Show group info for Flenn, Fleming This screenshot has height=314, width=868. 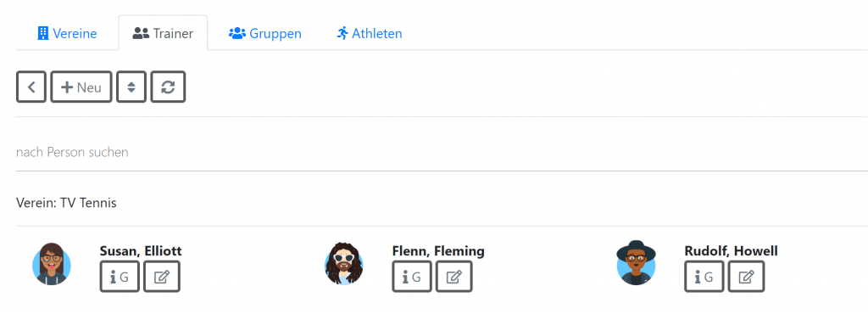point(413,277)
